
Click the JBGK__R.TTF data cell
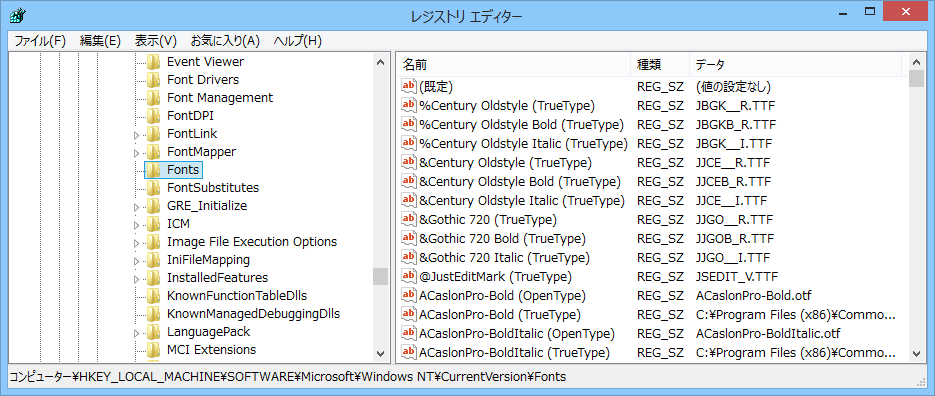click(x=735, y=106)
